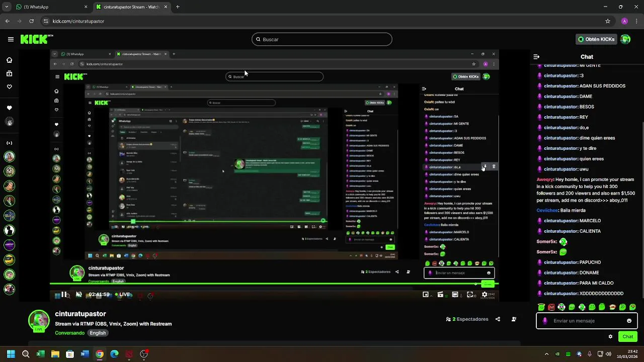Click the share stream icon
This screenshot has height=362, width=644.
[x=498, y=319]
